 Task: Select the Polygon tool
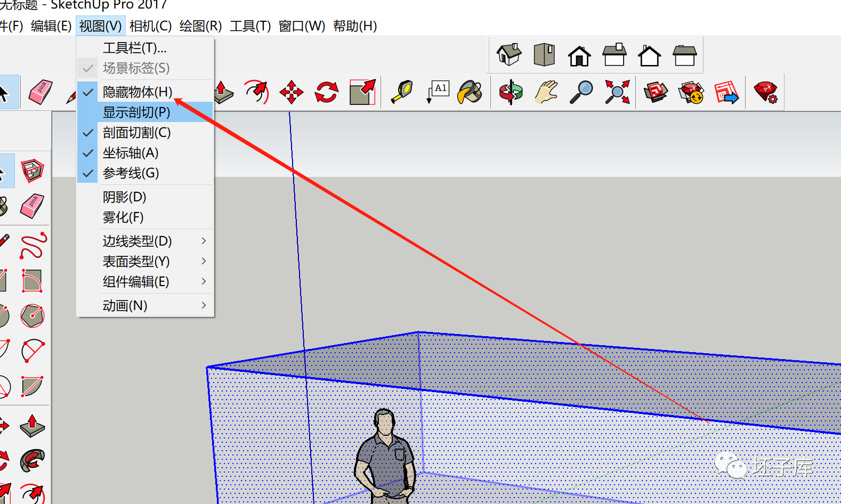[x=32, y=316]
